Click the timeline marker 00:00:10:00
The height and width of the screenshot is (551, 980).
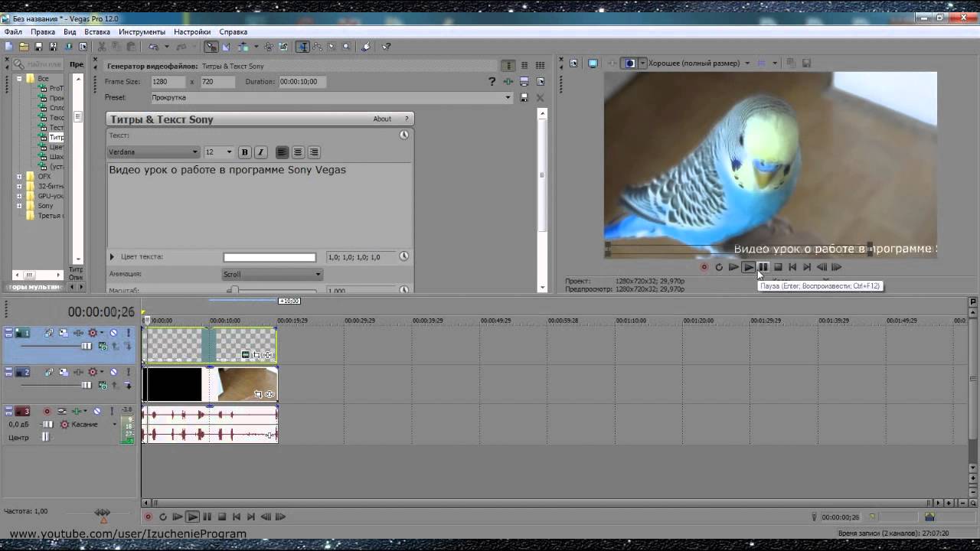pos(225,321)
